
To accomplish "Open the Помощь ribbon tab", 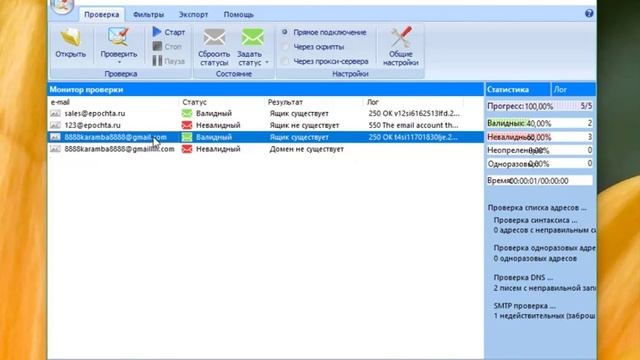I will click(239, 14).
